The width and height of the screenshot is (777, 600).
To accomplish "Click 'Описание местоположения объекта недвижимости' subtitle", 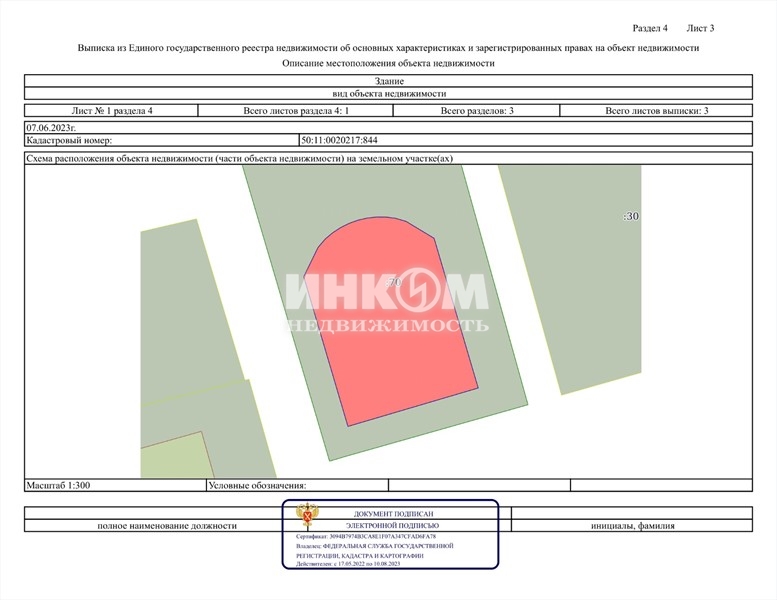I will [388, 63].
